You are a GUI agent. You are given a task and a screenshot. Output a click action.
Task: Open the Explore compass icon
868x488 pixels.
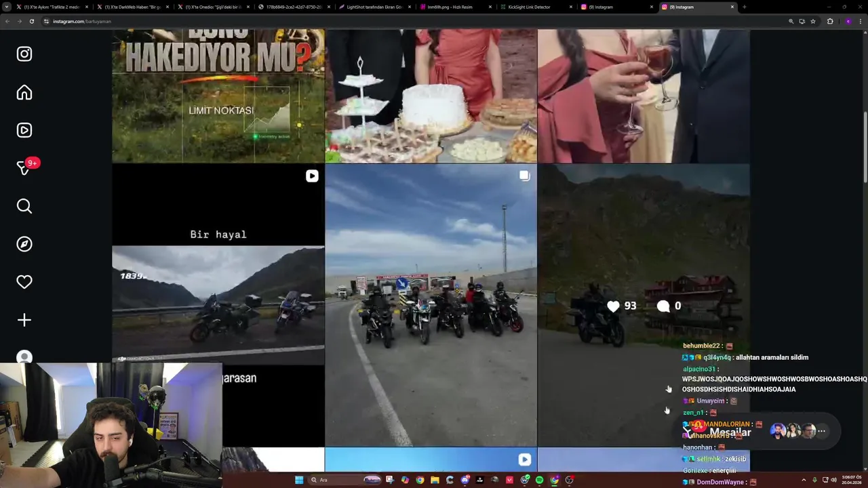pyautogui.click(x=24, y=244)
